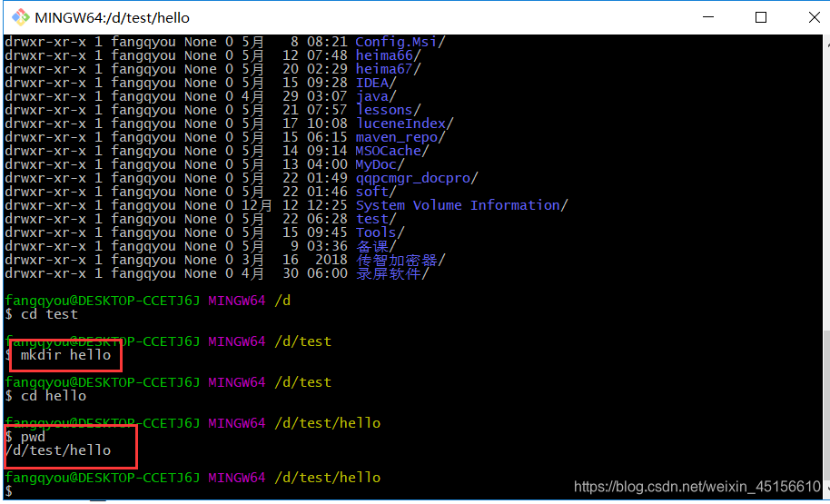Click the drwxr-xr-x permissions of the java/ row
Screen dimensions: 830x504
coord(45,96)
